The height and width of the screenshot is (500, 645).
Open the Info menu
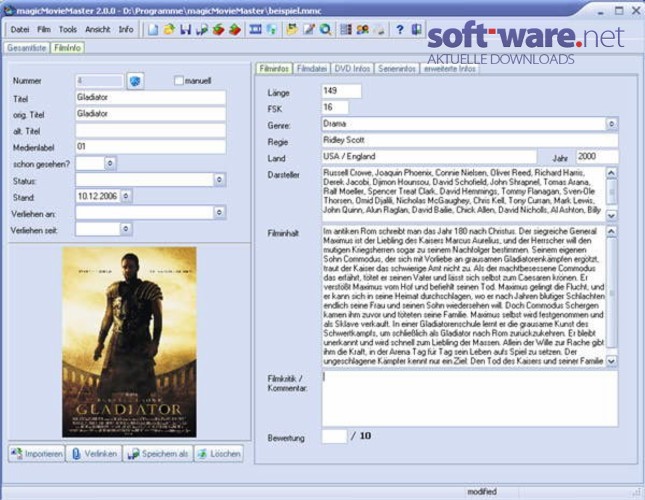[126, 30]
